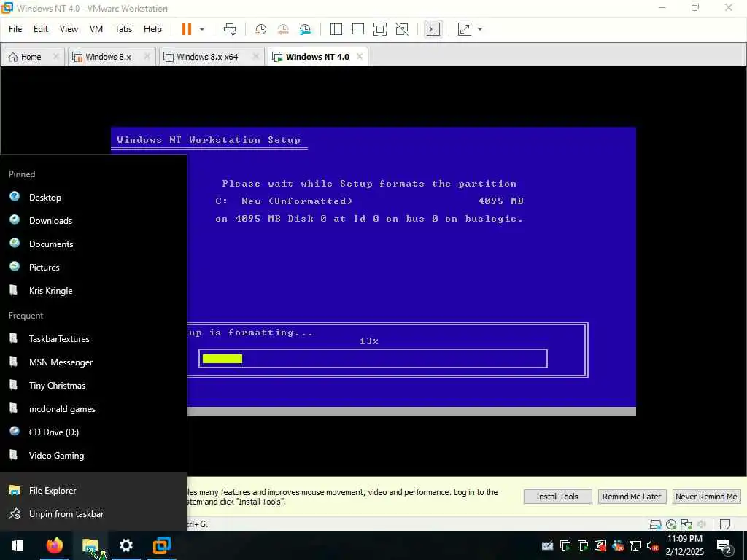Click the sound card device status icon
This screenshot has height=560, width=747.
702,524
